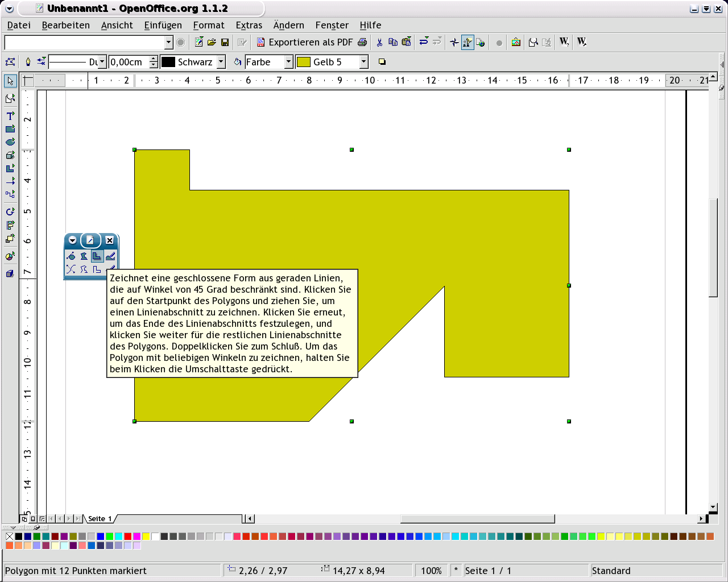This screenshot has width=728, height=582.
Task: Select the arrow selection tool
Action: (x=10, y=81)
